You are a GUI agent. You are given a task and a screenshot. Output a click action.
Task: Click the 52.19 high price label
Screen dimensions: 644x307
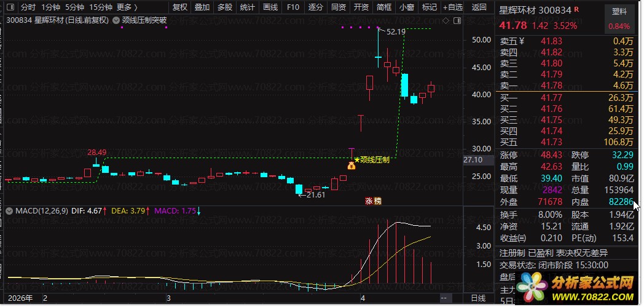(396, 31)
